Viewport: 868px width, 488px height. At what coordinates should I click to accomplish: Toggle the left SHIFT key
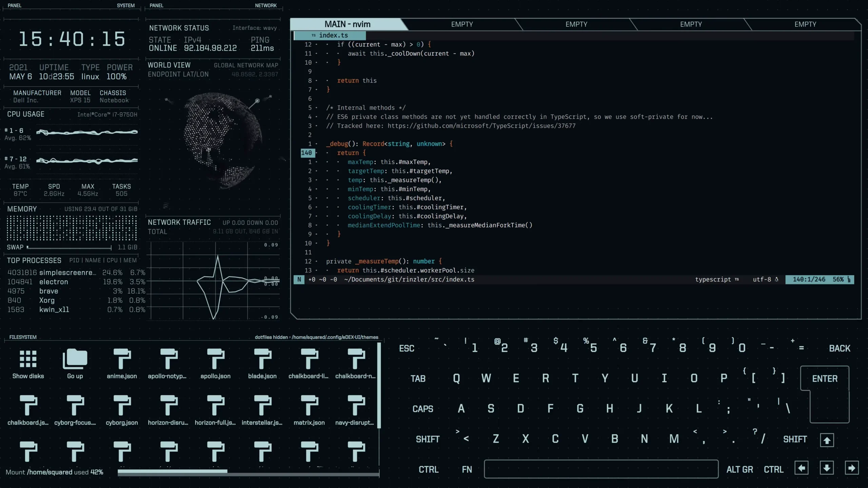[x=428, y=439]
